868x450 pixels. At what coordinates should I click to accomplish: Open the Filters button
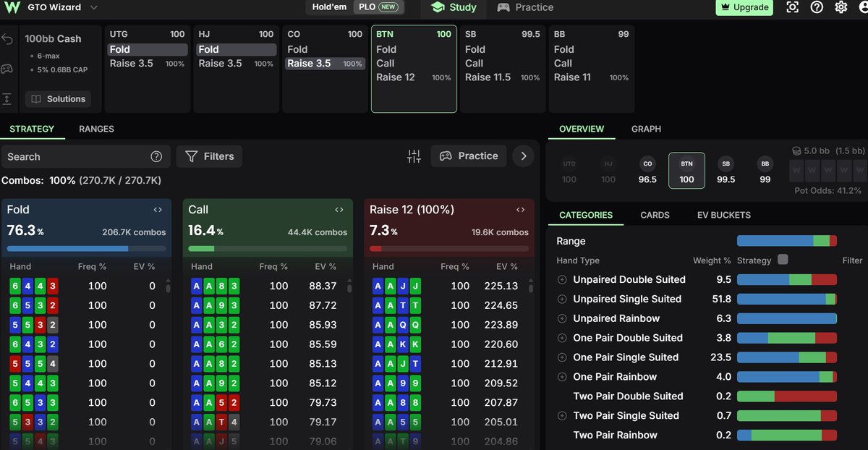point(210,156)
